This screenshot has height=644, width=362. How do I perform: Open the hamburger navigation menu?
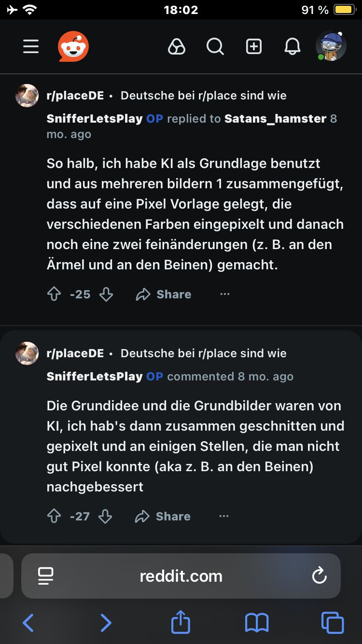pos(31,47)
